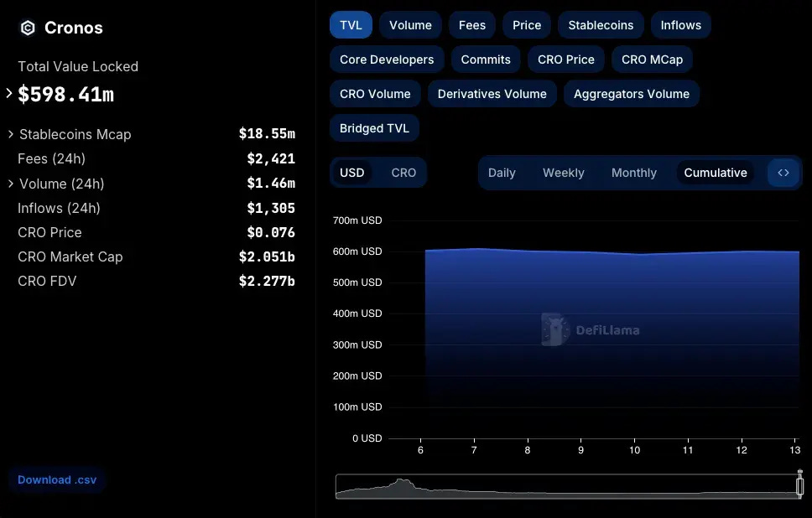Select the Monthly grouping tab
Image resolution: width=812 pixels, height=518 pixels.
(x=634, y=173)
